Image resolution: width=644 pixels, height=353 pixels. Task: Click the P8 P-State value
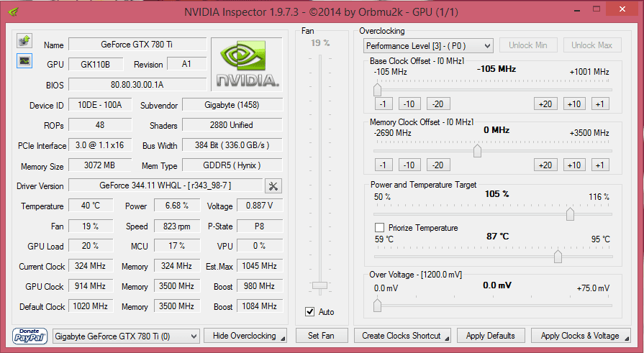(x=260, y=226)
